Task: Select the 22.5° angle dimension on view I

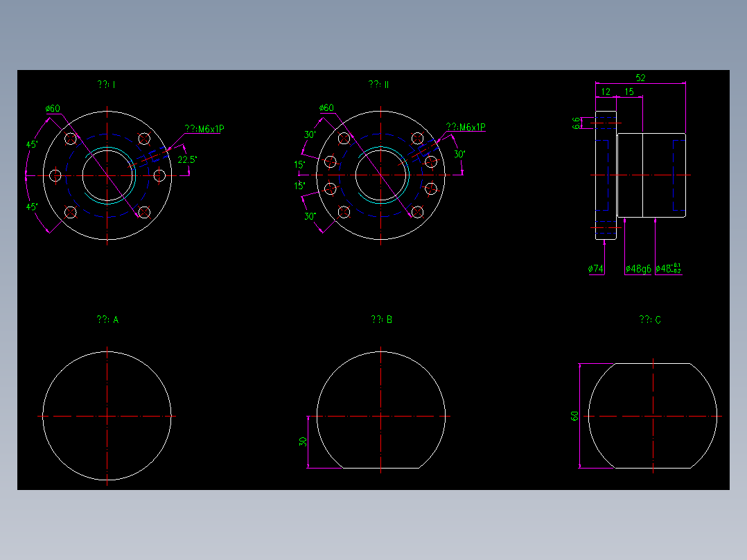Action: pos(186,159)
